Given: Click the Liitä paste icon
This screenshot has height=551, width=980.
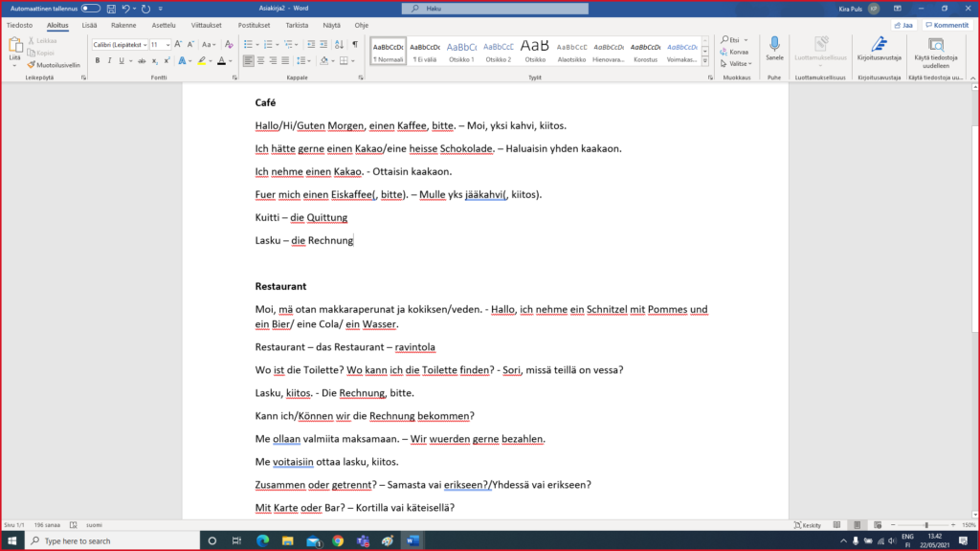Looking at the screenshot, I should click(x=15, y=45).
